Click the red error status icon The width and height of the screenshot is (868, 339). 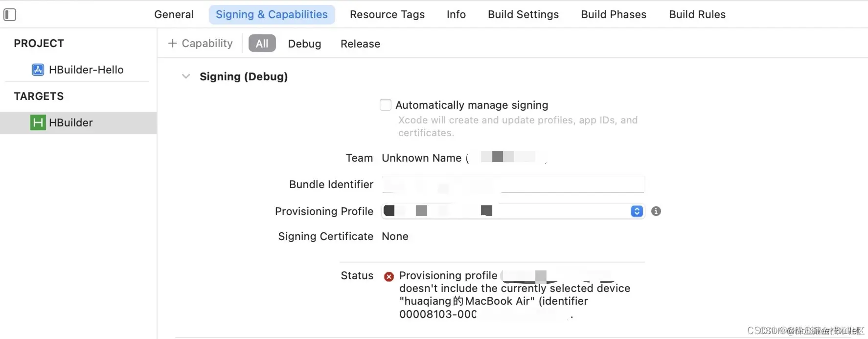point(389,277)
